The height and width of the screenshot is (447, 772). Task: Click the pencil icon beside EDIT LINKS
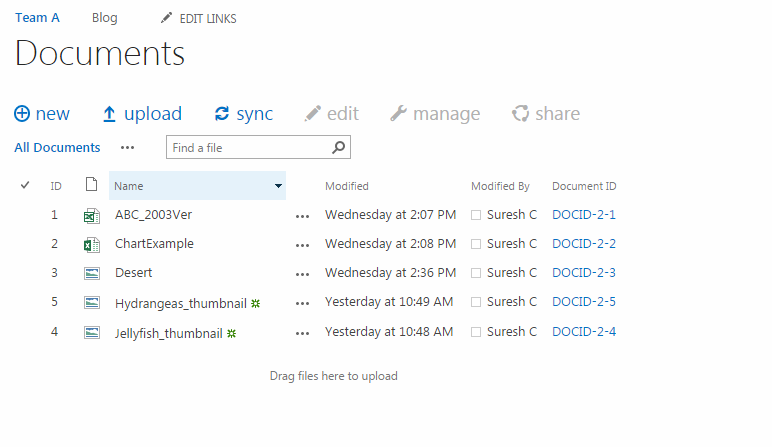click(167, 18)
